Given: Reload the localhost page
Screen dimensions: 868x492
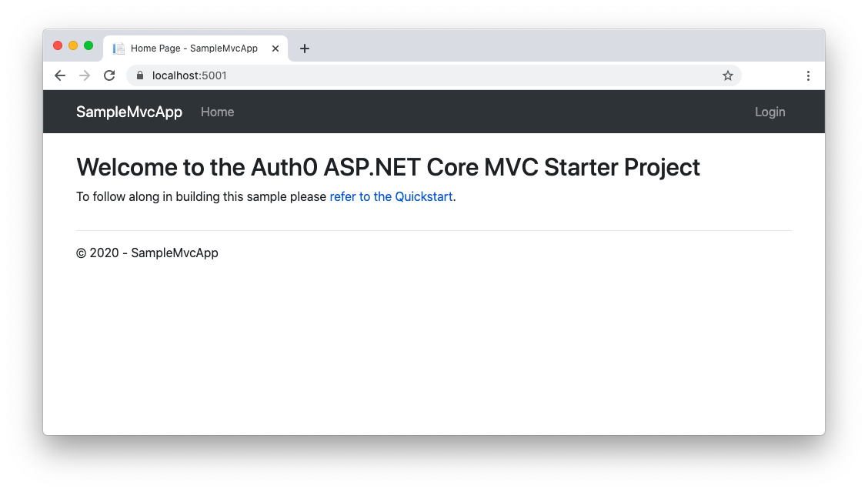Looking at the screenshot, I should [x=109, y=75].
